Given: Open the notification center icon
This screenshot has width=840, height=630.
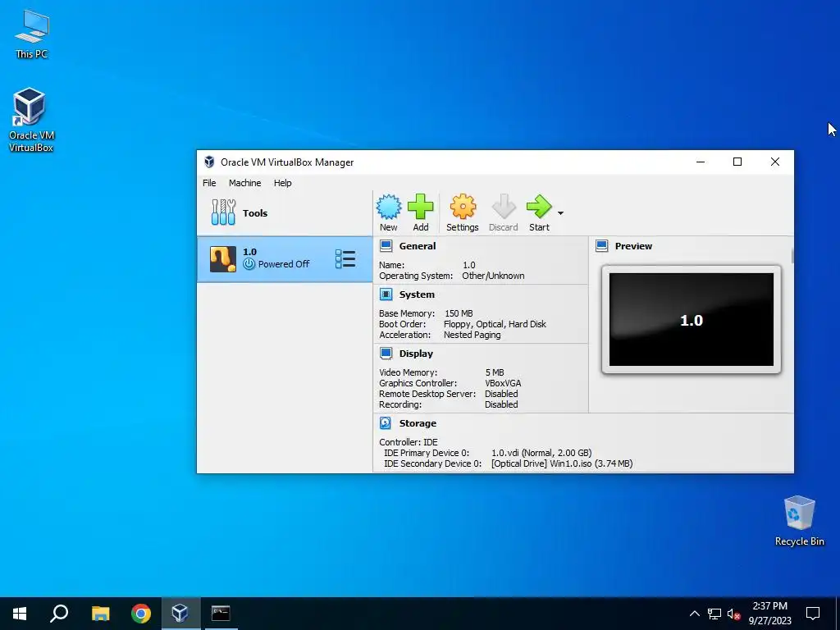Looking at the screenshot, I should click(x=813, y=614).
